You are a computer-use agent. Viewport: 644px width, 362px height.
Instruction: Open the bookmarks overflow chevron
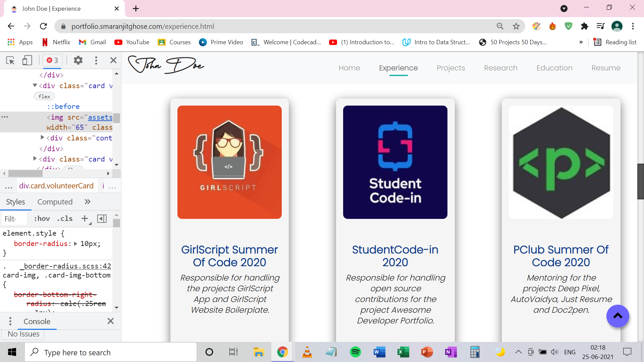click(x=581, y=42)
